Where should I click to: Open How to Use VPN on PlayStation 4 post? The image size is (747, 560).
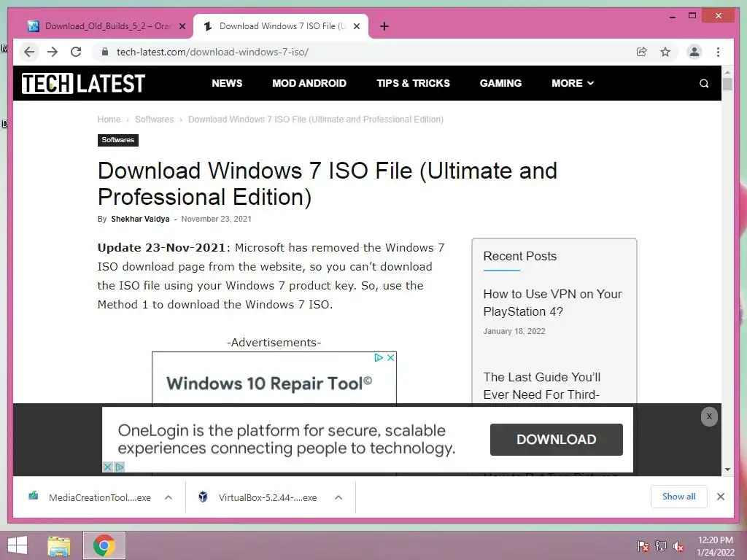point(553,303)
